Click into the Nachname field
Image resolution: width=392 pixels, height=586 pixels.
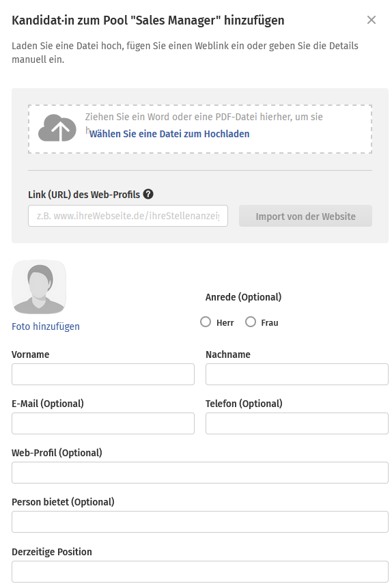click(296, 374)
